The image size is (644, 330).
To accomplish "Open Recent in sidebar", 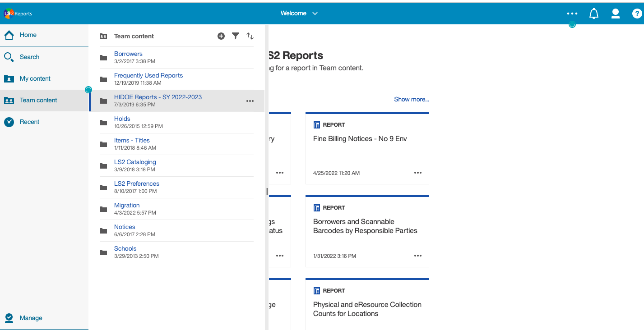I will coord(44,122).
